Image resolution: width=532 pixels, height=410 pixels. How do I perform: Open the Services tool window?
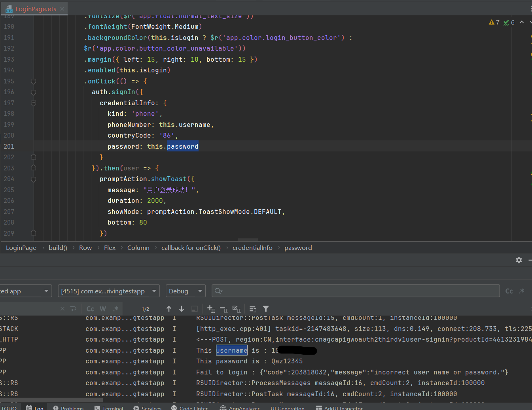click(x=147, y=408)
